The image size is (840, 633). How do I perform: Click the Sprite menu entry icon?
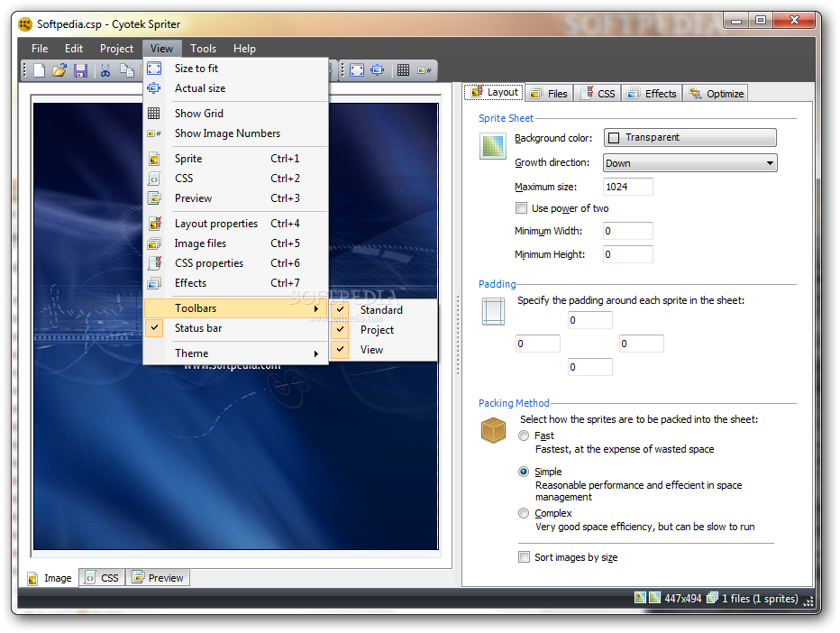point(154,159)
